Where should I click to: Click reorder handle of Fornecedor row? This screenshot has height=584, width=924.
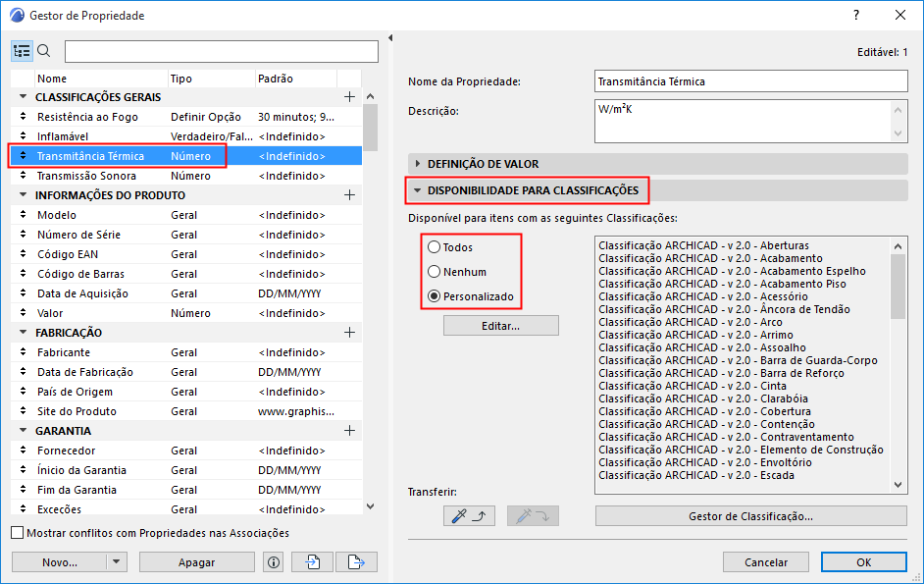pyautogui.click(x=23, y=451)
